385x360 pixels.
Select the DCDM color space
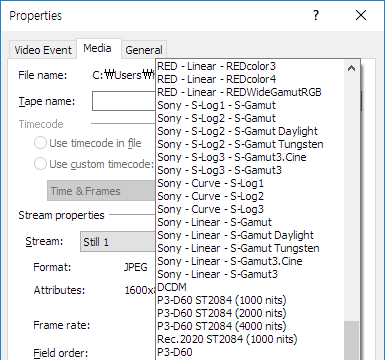250,287
